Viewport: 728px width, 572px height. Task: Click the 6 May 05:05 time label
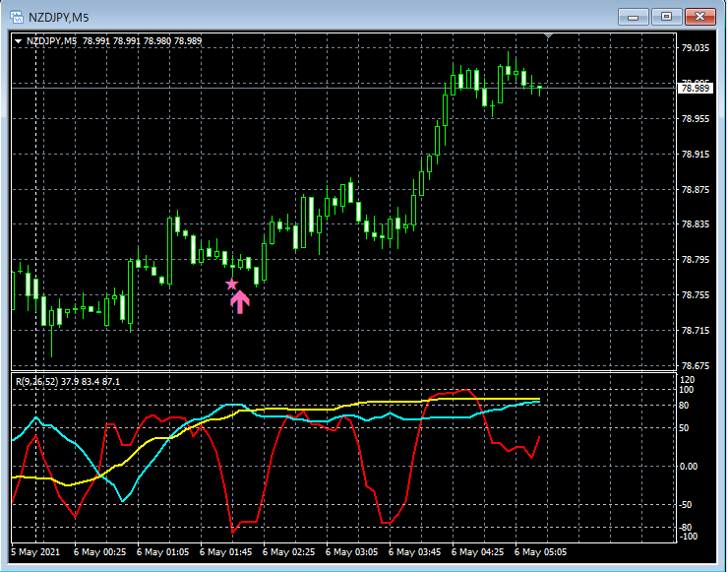coord(541,552)
